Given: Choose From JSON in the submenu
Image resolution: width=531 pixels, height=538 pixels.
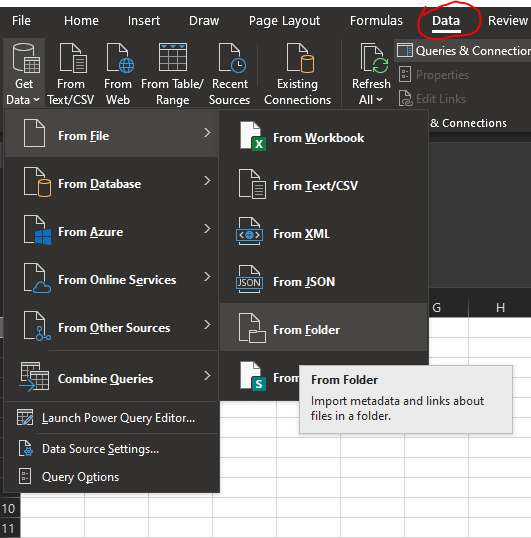Looking at the screenshot, I should [x=324, y=282].
